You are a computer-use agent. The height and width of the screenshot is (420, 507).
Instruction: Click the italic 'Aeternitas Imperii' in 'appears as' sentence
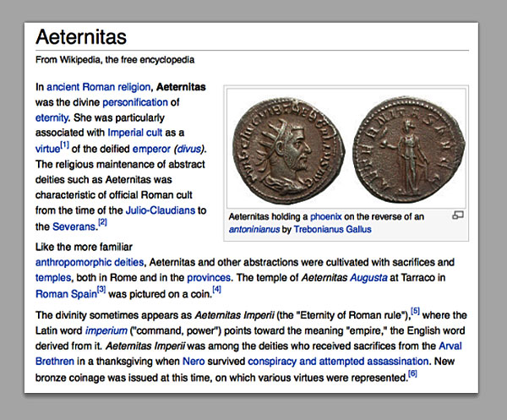234,315
